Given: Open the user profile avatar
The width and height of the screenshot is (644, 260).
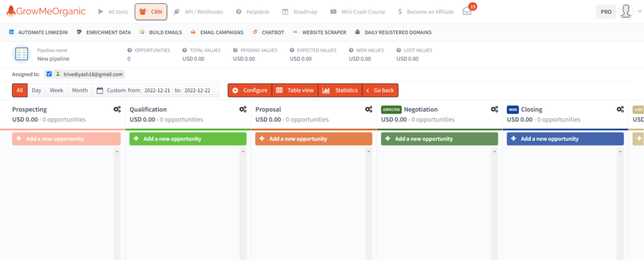Looking at the screenshot, I should click(626, 11).
